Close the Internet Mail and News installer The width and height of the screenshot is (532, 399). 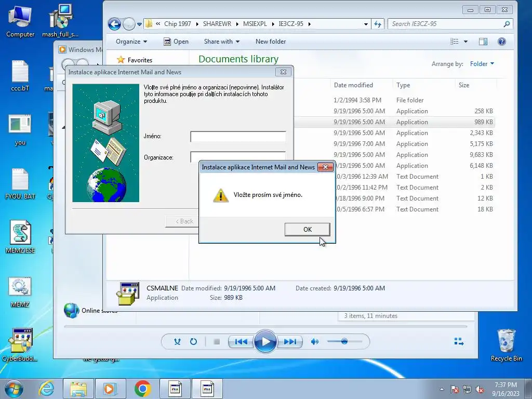283,72
